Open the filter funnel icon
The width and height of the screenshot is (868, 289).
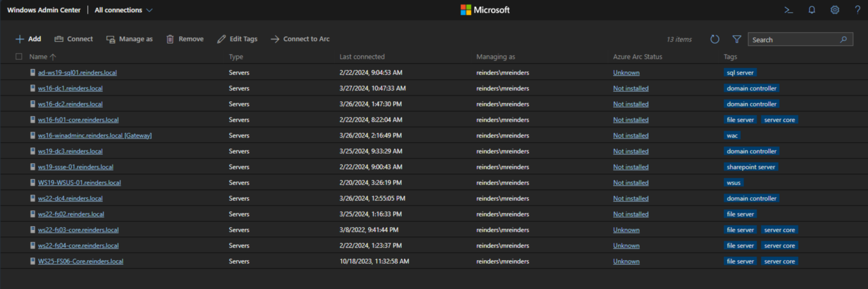[x=737, y=39]
